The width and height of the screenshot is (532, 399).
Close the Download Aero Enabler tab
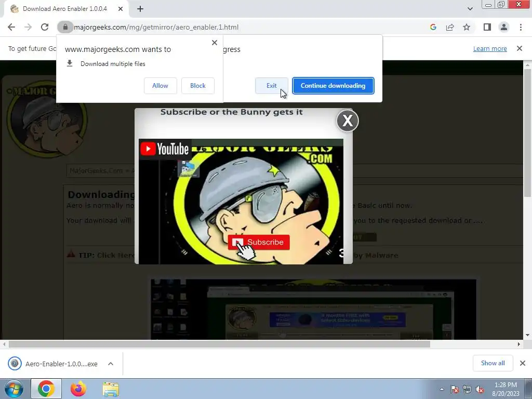click(121, 9)
